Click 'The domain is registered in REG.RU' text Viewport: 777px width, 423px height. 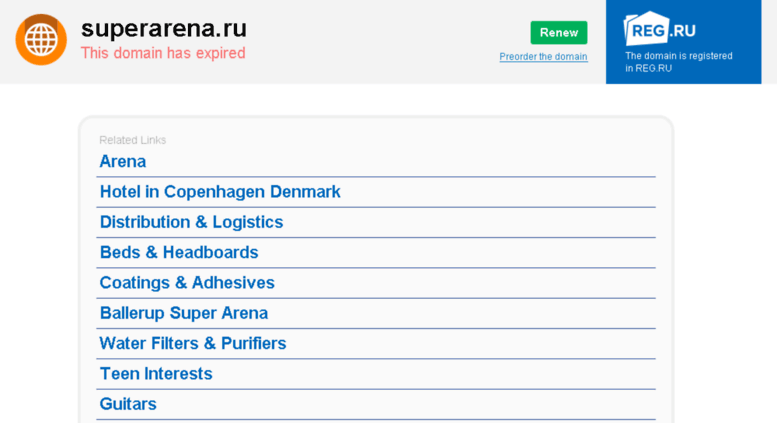(678, 62)
